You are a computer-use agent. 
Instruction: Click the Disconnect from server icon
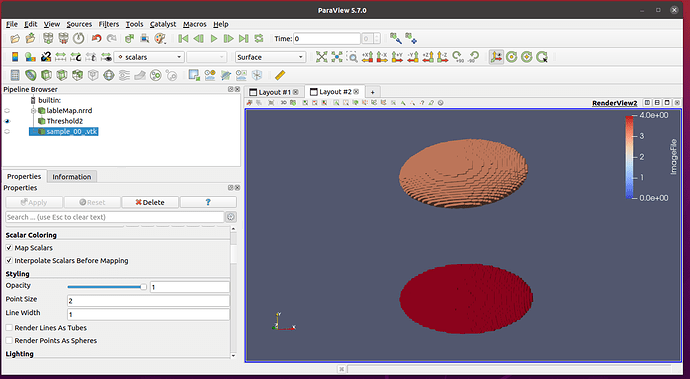pos(63,39)
